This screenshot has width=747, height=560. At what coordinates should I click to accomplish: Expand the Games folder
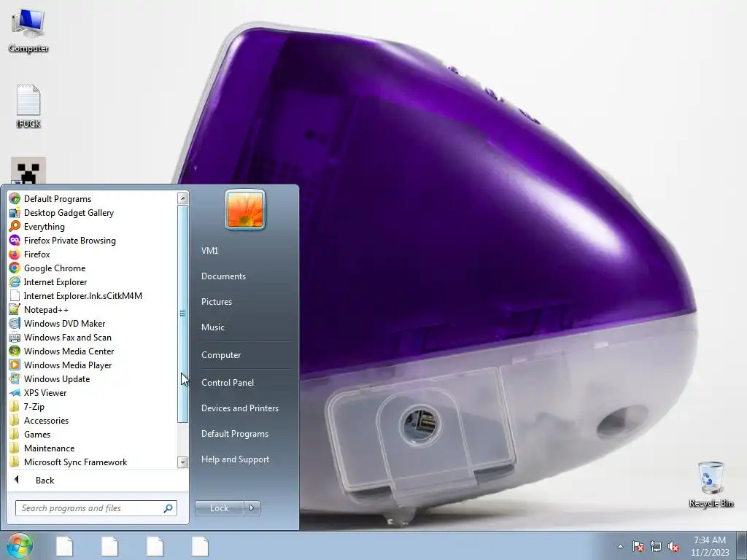pyautogui.click(x=37, y=434)
